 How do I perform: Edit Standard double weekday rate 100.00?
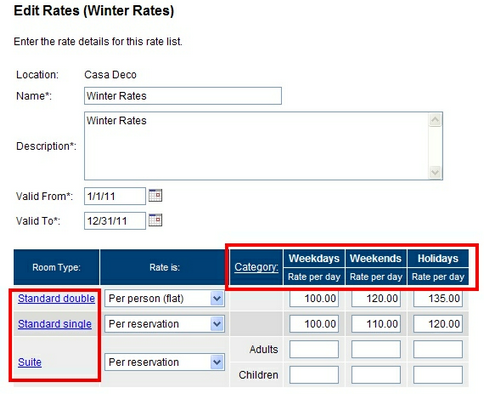(314, 298)
